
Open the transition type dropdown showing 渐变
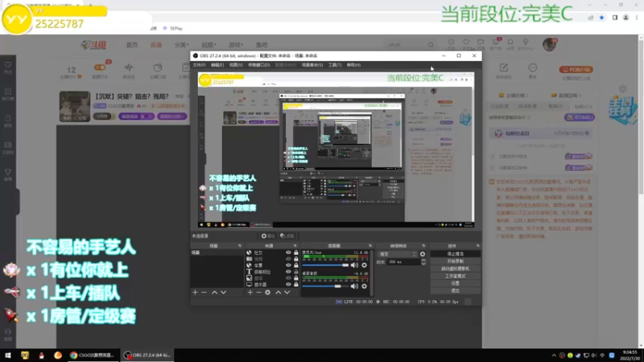[397, 254]
